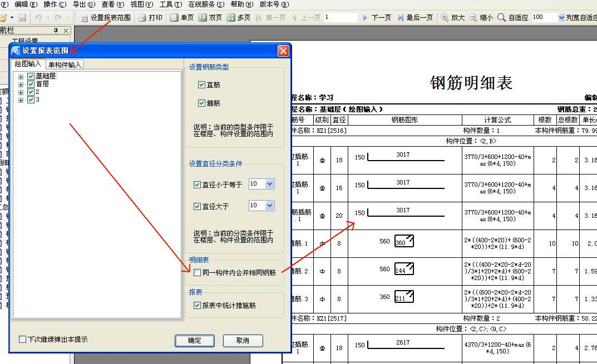Click the 放大 zoom in icon
The image size is (597, 364).
tap(445, 17)
